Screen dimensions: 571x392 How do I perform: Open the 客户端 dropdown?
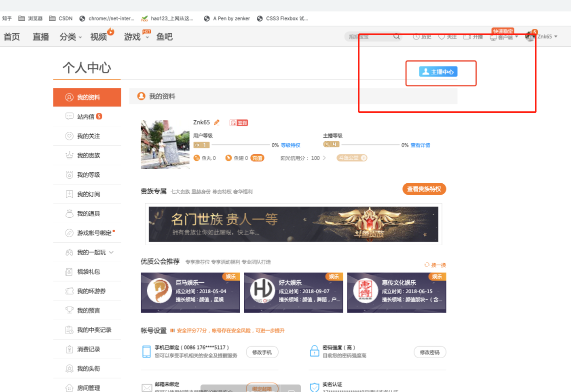(x=504, y=37)
